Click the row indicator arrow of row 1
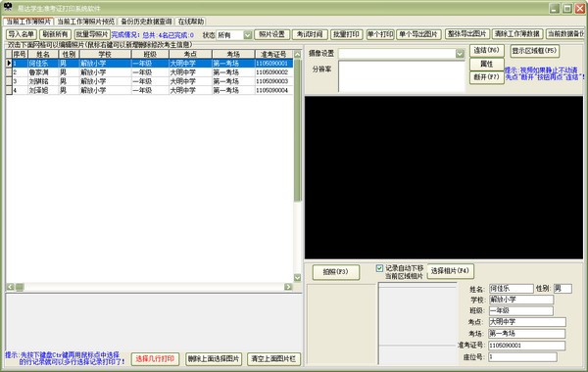588x372 pixels. 9,64
